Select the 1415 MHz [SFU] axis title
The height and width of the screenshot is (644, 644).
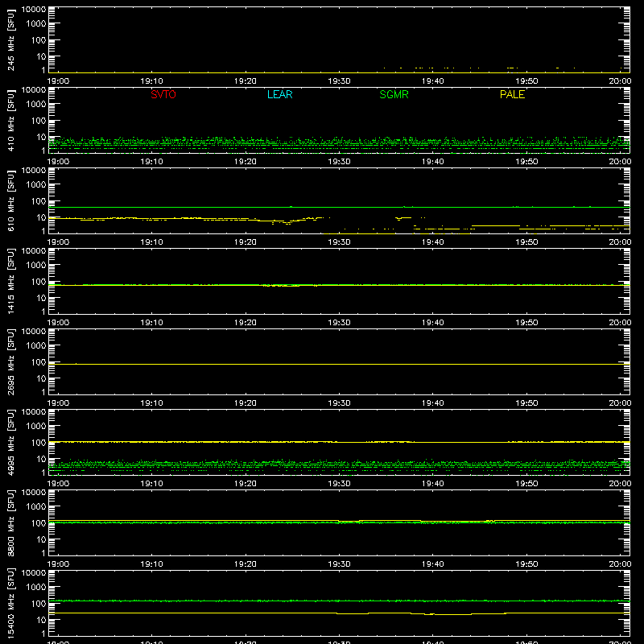pyautogui.click(x=10, y=281)
